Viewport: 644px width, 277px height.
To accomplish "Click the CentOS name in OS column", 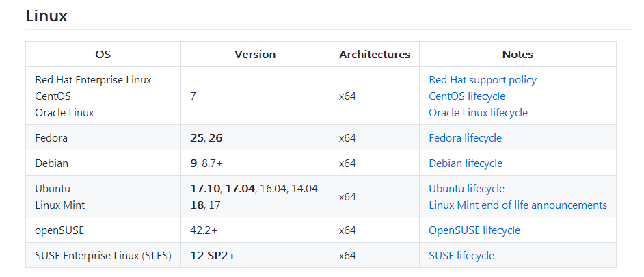I will pyautogui.click(x=53, y=96).
